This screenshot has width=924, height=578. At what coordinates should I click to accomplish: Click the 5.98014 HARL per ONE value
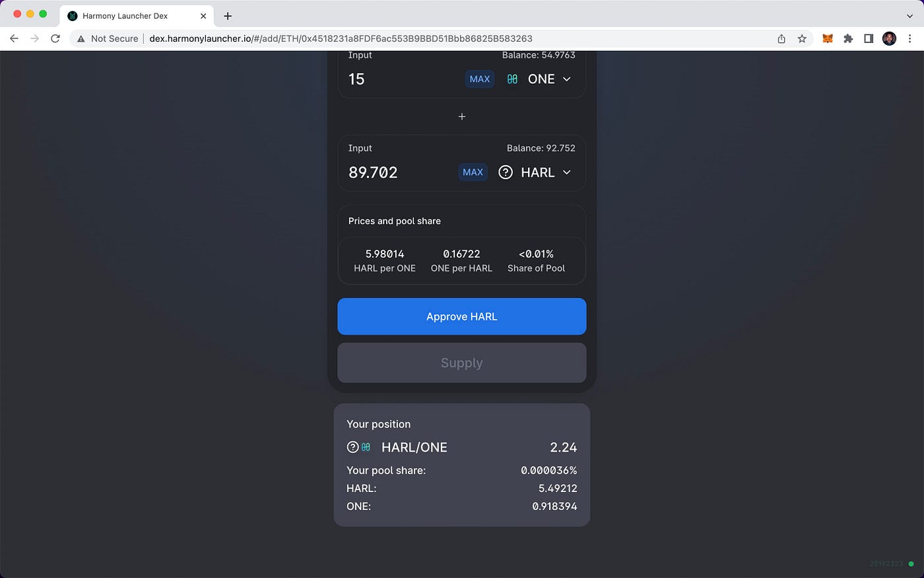[x=385, y=254]
